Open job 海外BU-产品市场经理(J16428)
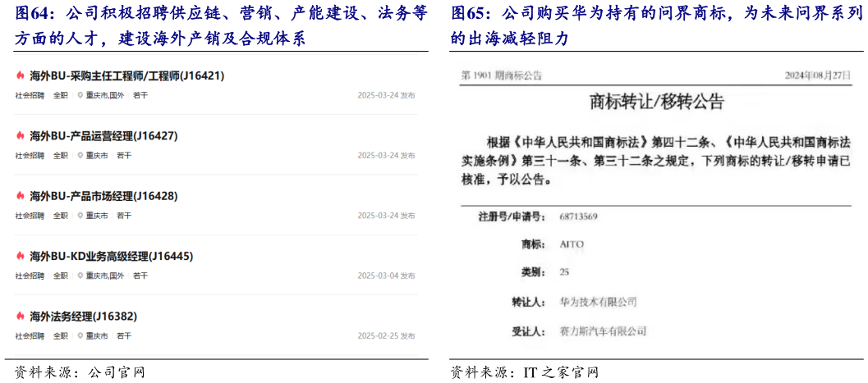 tap(103, 196)
